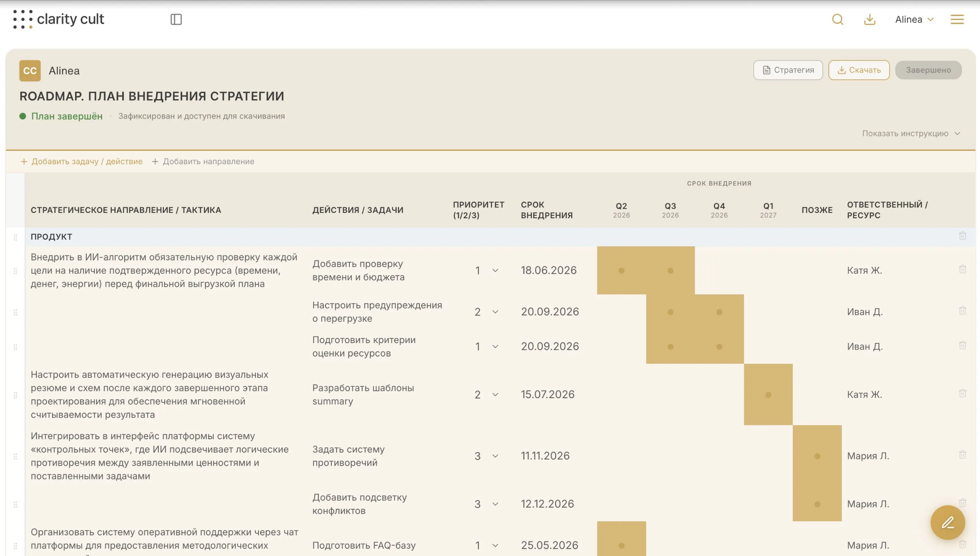Click the date 18.06.2026
The width and height of the screenshot is (980, 556).
pos(549,271)
